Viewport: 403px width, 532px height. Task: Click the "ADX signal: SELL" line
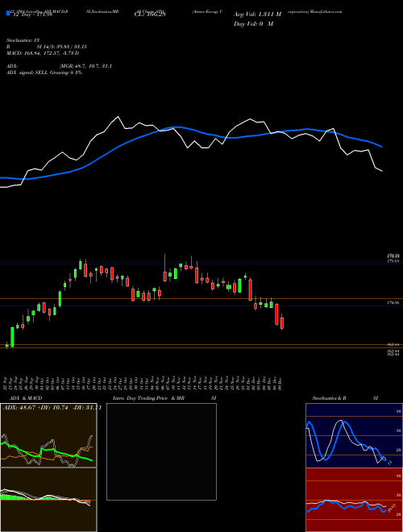(x=44, y=73)
